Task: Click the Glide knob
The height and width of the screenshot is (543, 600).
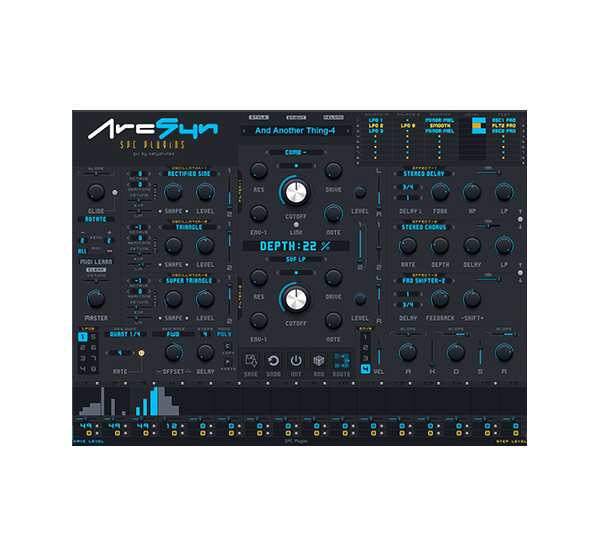Action: coord(96,192)
